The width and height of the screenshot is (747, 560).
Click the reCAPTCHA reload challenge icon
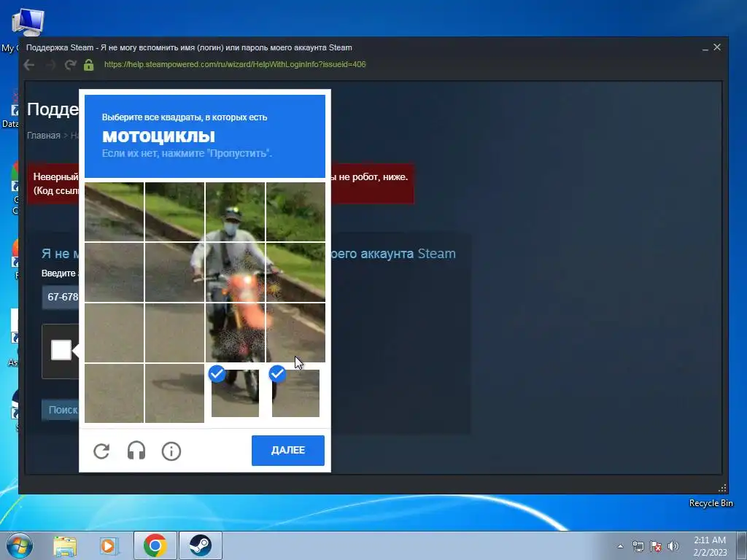[101, 451]
